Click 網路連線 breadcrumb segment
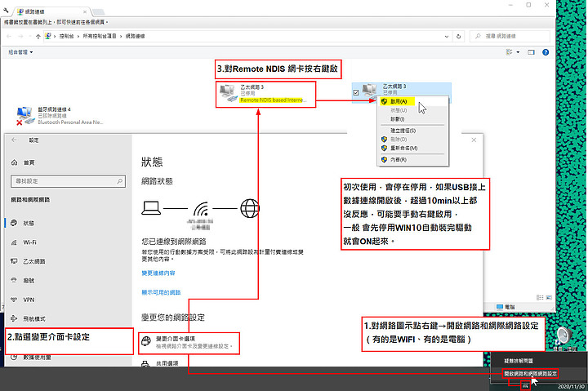Screen dimensions: 588x391 pyautogui.click(x=136, y=37)
